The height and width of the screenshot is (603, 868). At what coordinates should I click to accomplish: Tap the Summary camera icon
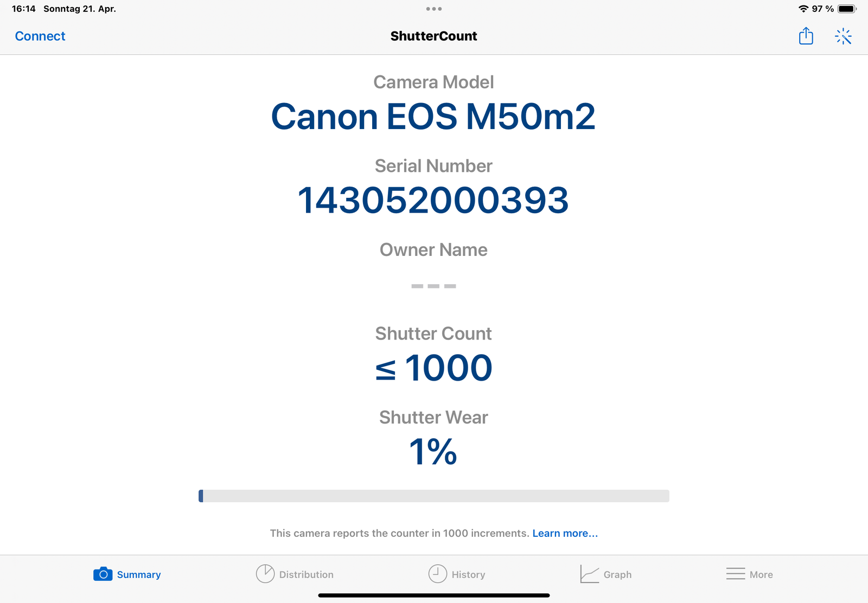[103, 574]
